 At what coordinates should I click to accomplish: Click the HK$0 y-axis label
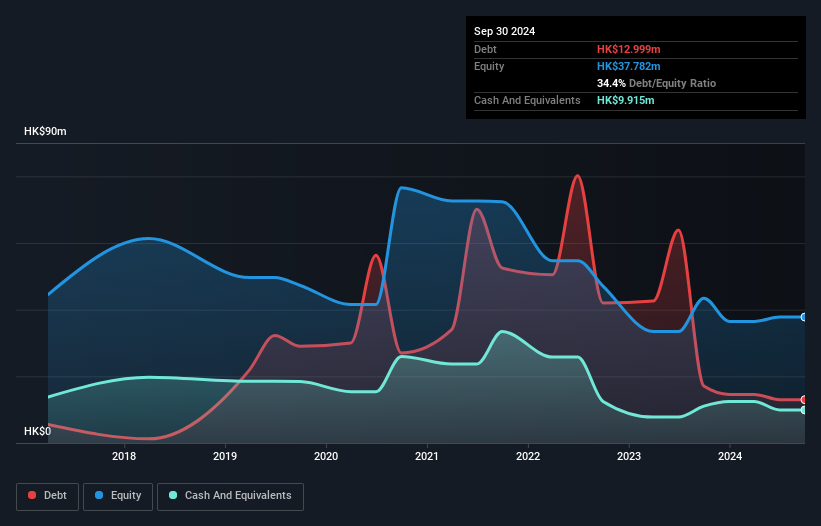(x=38, y=431)
